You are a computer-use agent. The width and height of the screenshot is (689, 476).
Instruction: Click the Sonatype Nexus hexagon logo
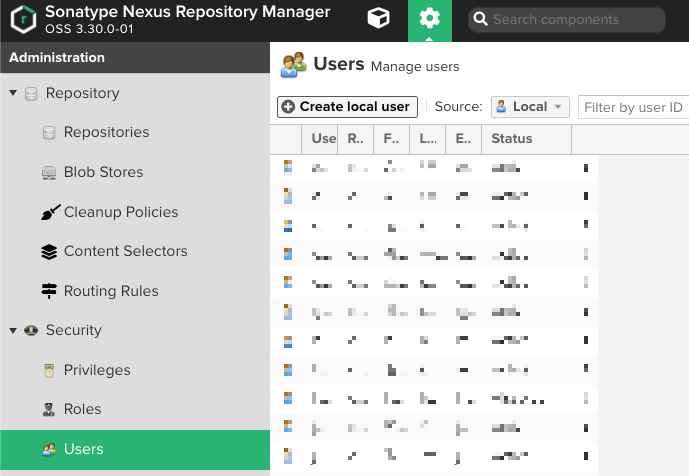click(x=23, y=19)
